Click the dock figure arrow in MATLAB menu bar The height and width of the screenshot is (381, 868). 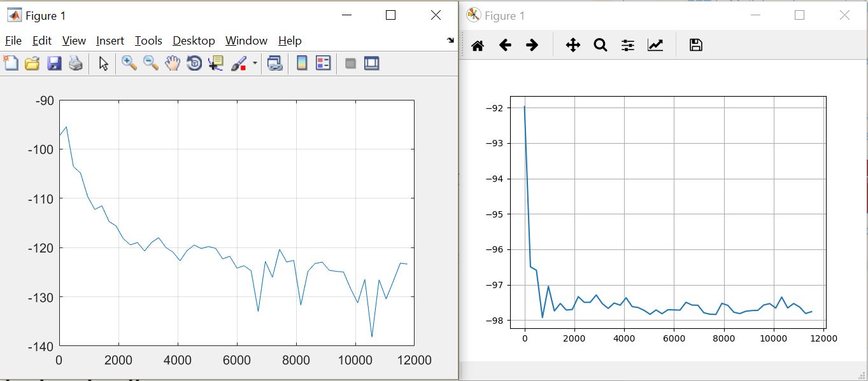451,40
